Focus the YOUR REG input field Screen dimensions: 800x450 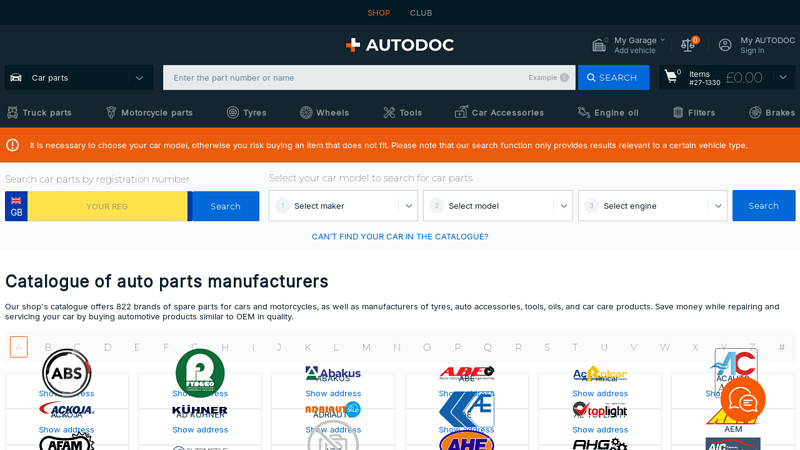pyautogui.click(x=108, y=206)
